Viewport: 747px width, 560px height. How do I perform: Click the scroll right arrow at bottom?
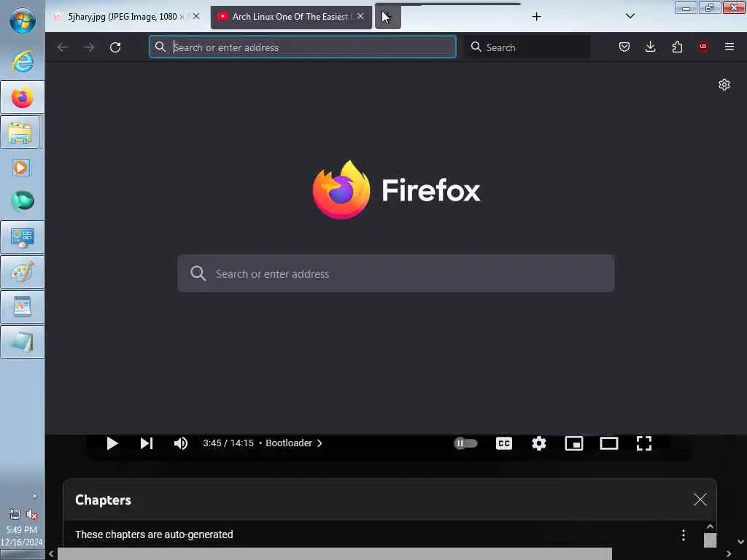(x=729, y=554)
